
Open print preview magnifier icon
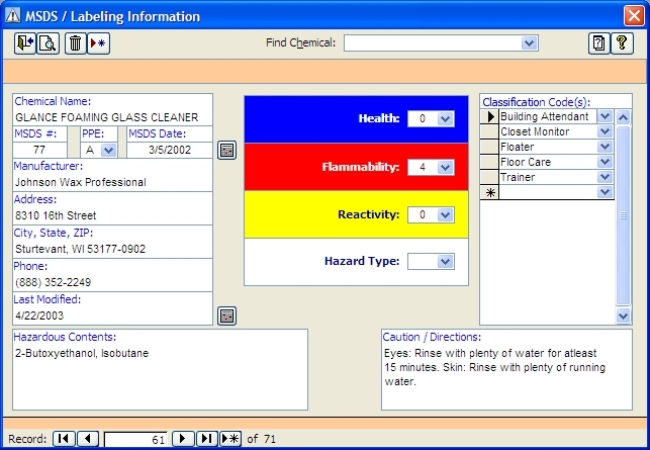[48, 43]
